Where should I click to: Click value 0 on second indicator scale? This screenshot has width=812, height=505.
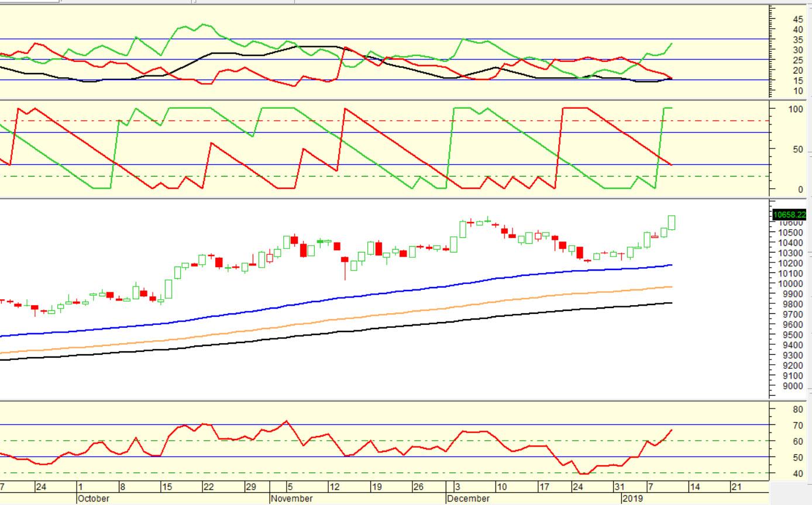pyautogui.click(x=801, y=189)
